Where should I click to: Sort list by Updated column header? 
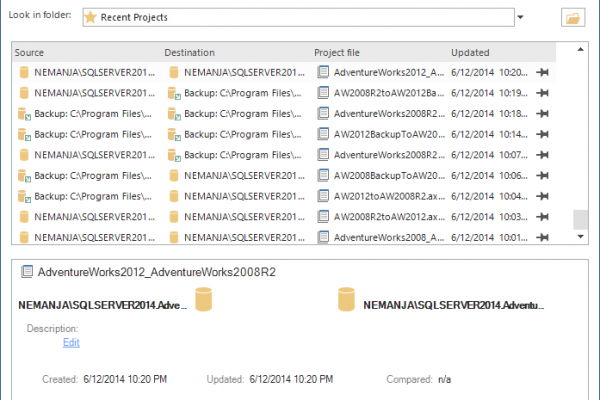pos(470,52)
